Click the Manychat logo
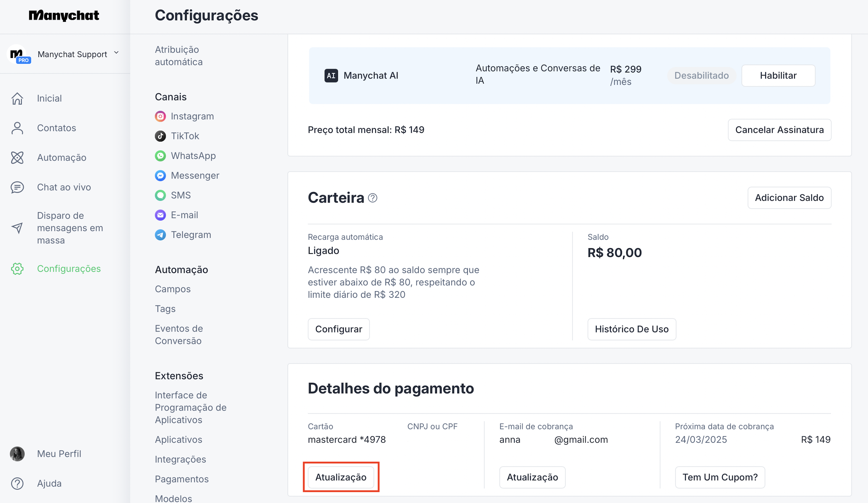 tap(64, 15)
